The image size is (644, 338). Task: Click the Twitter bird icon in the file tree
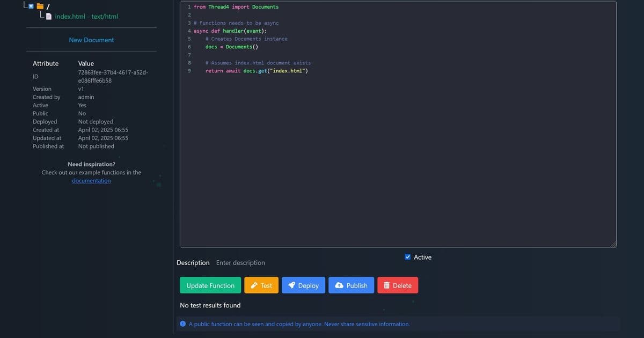pos(31,6)
